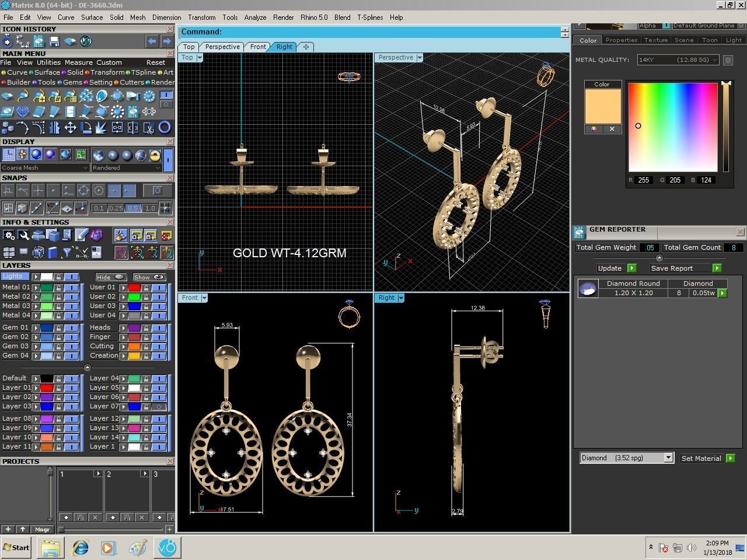747x560 pixels.
Task: Click the User 01 red color swatch
Action: (x=134, y=287)
